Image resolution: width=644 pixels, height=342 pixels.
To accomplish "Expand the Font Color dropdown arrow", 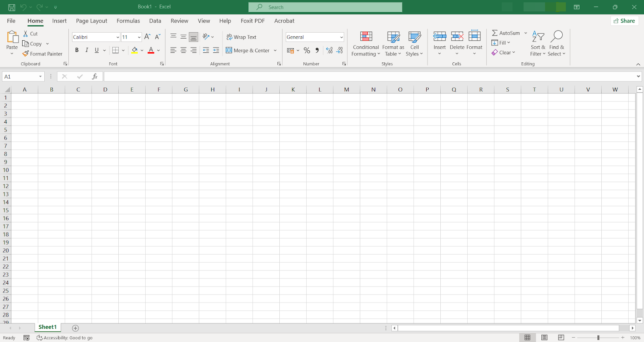I will pyautogui.click(x=159, y=50).
